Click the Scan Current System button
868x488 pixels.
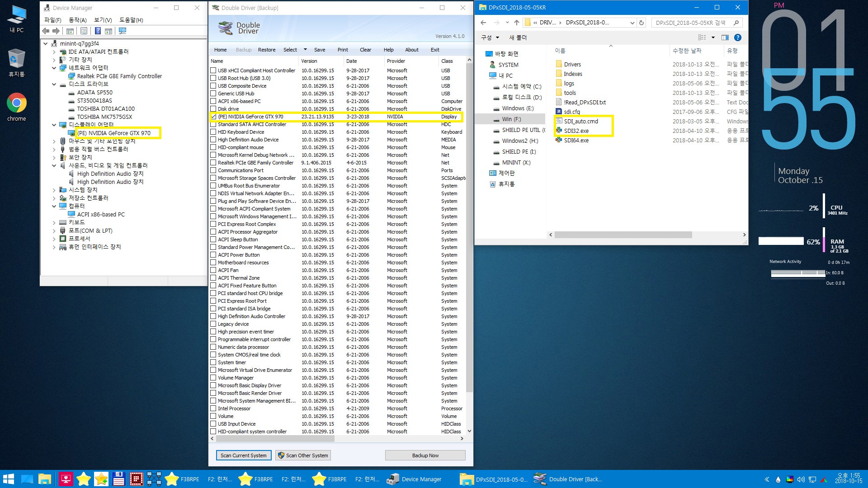pyautogui.click(x=244, y=455)
